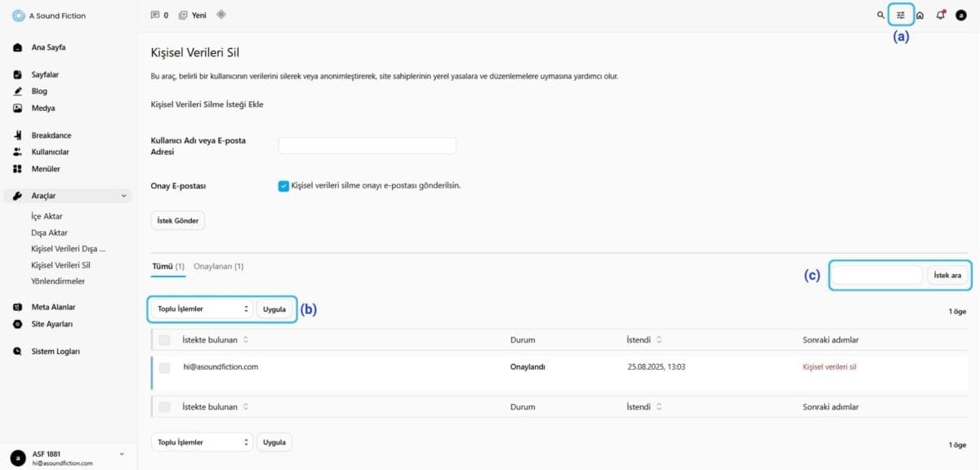The width and height of the screenshot is (980, 470).
Task: Open the top Toplu İşlemler dropdown
Action: (x=203, y=309)
